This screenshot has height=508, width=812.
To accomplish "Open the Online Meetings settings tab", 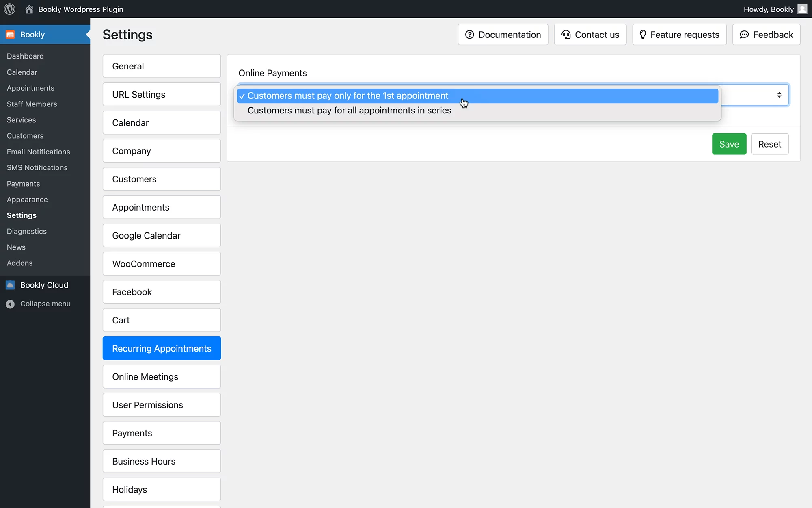I will (162, 377).
